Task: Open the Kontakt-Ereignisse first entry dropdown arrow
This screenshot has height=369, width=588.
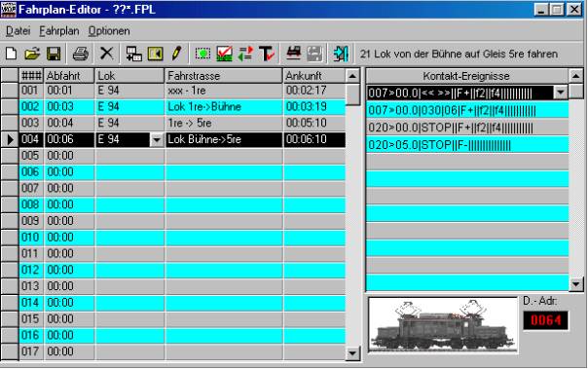Action: click(x=560, y=92)
